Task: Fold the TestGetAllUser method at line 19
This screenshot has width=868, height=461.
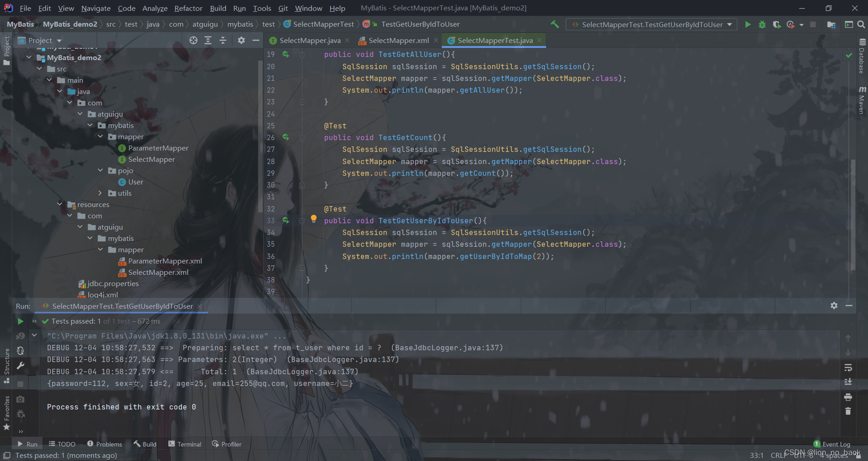Action: tap(302, 54)
